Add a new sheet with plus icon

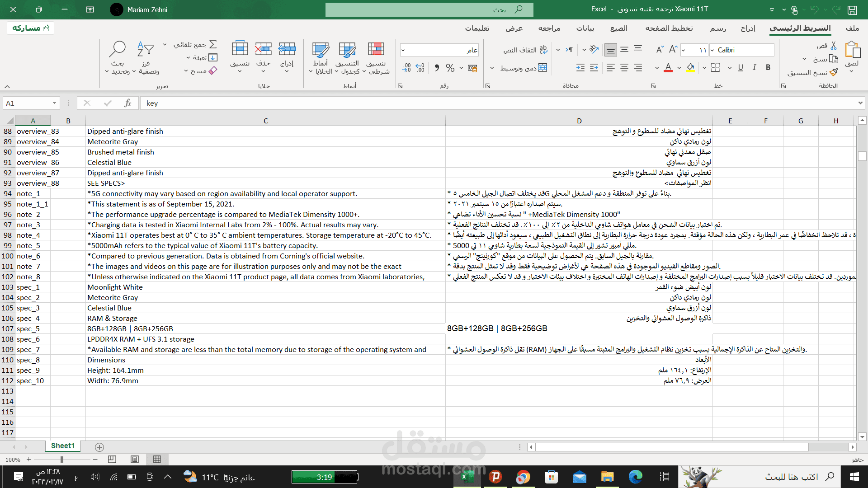click(x=99, y=447)
